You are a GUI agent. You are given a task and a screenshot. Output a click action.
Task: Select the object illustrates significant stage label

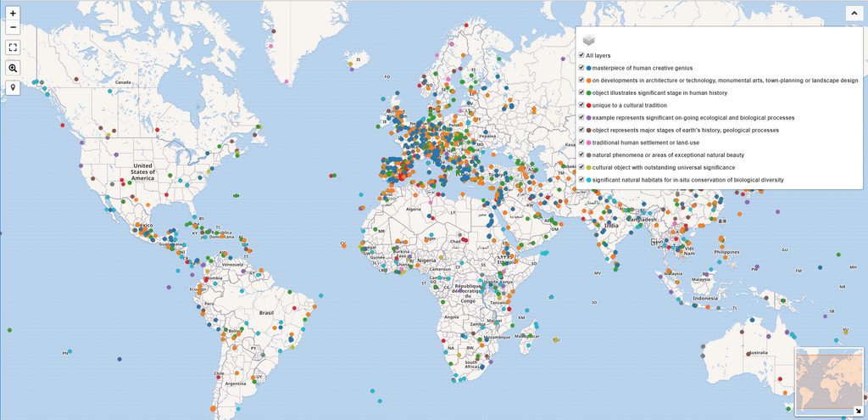point(659,92)
